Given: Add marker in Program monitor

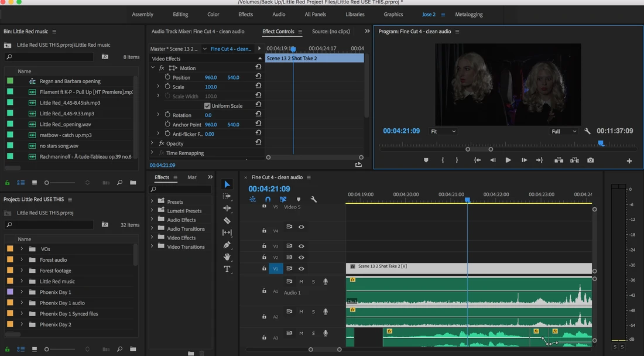Looking at the screenshot, I should click(426, 160).
